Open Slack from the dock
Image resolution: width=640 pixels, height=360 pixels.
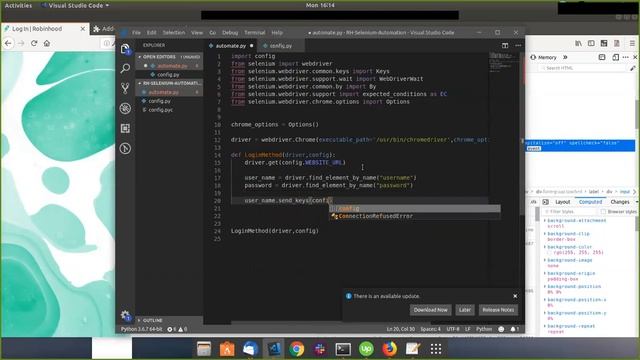coord(320,349)
